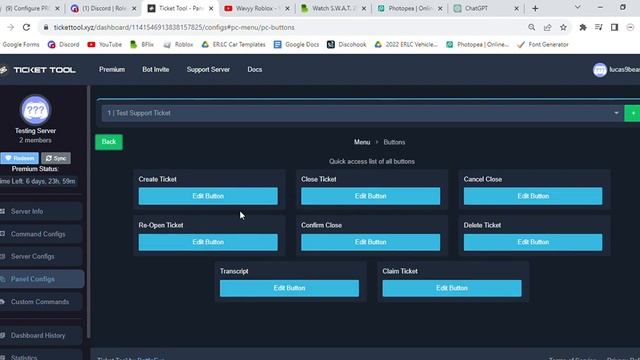640x360 pixels.
Task: Edit the Confirm Close button
Action: [371, 242]
